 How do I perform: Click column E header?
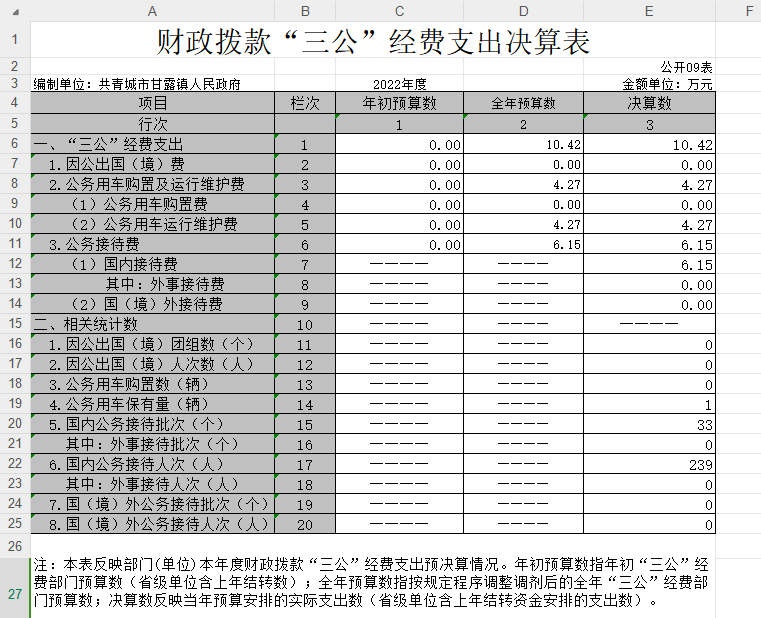point(649,10)
